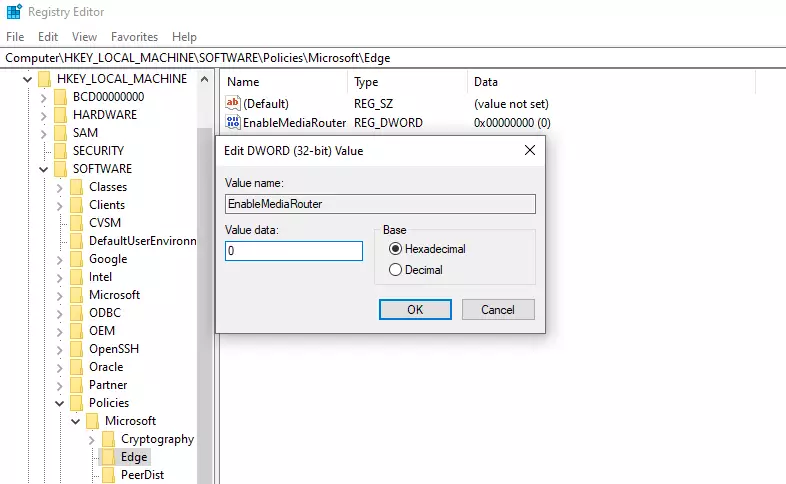Screen dimensions: 786x484
Task: Click the SOFTWARE folder icon
Action: pos(61,169)
